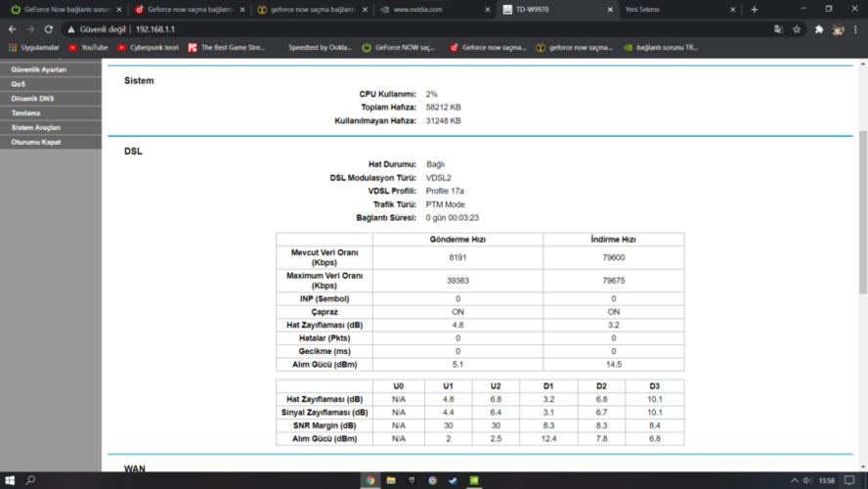
Task: Open the notification center icon
Action: click(849, 480)
